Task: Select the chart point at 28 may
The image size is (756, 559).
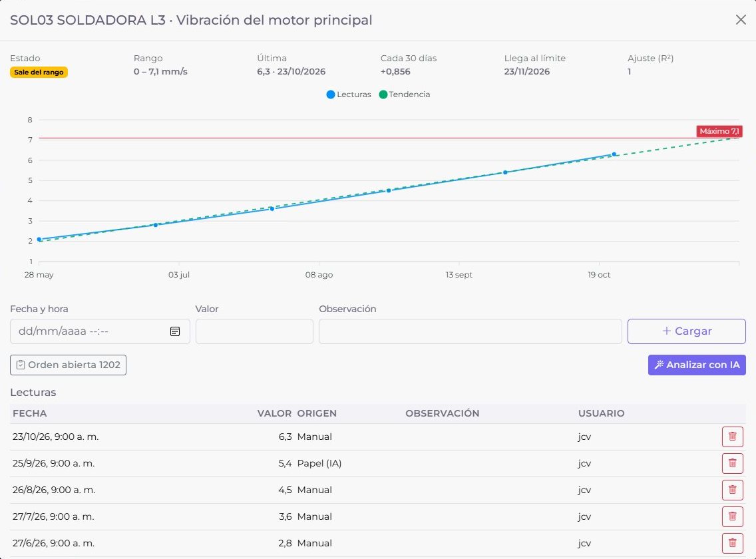Action: coord(39,239)
